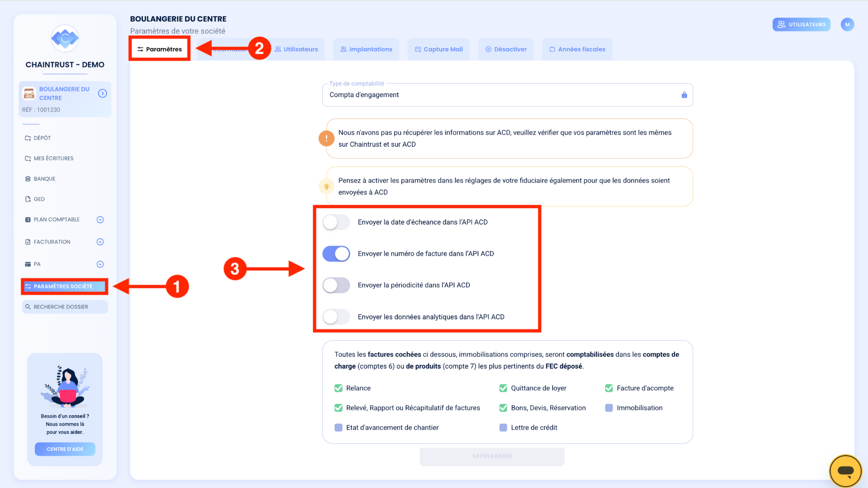The image size is (868, 488).
Task: Click the calendar icon on Années fiscales tab
Action: pos(552,49)
